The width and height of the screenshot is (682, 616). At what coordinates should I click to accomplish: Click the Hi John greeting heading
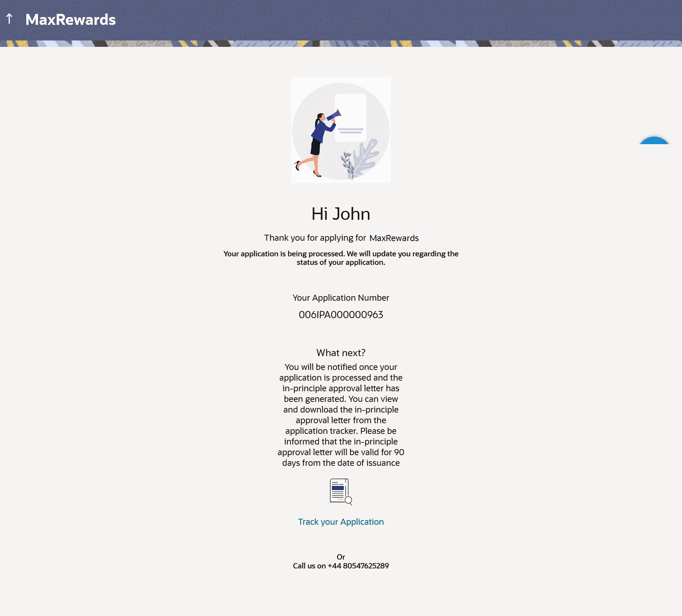tap(341, 214)
